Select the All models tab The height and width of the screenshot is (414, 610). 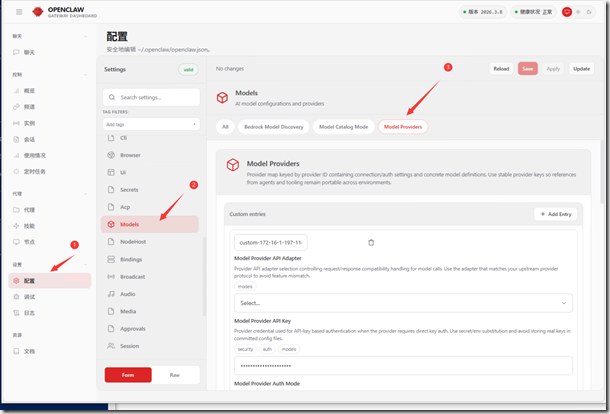tap(226, 127)
